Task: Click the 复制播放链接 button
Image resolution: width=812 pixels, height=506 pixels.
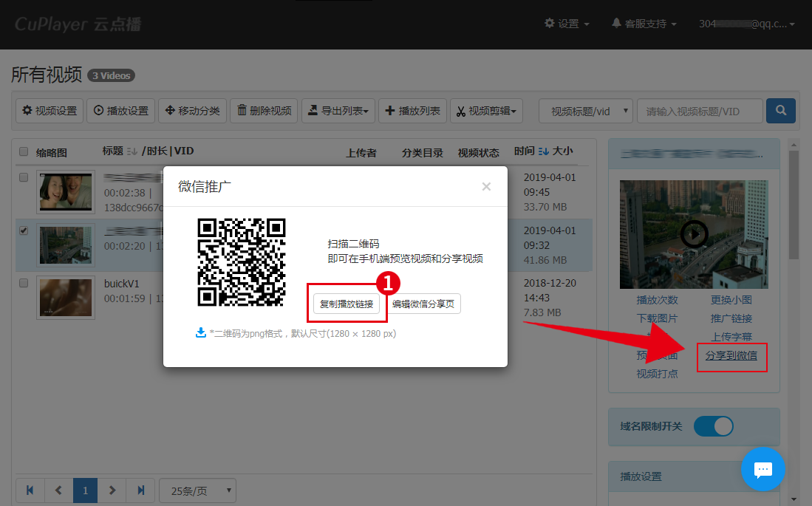Action: (x=347, y=304)
